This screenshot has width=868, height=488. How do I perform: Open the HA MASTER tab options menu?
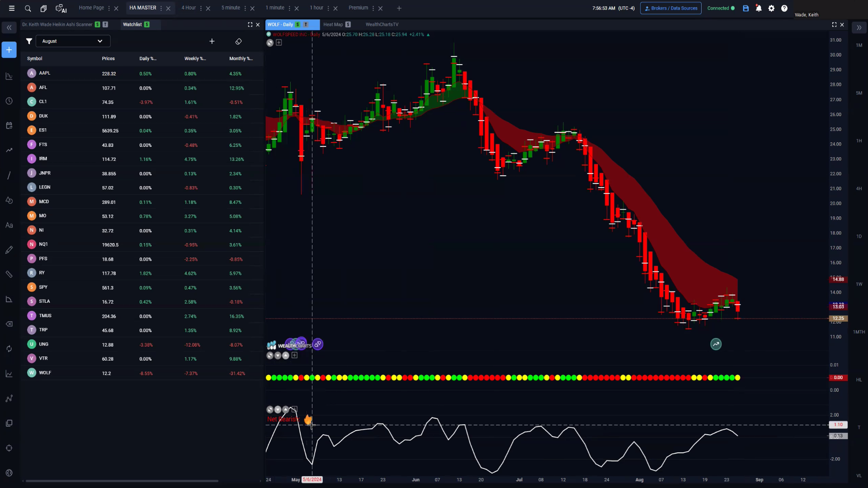[161, 8]
